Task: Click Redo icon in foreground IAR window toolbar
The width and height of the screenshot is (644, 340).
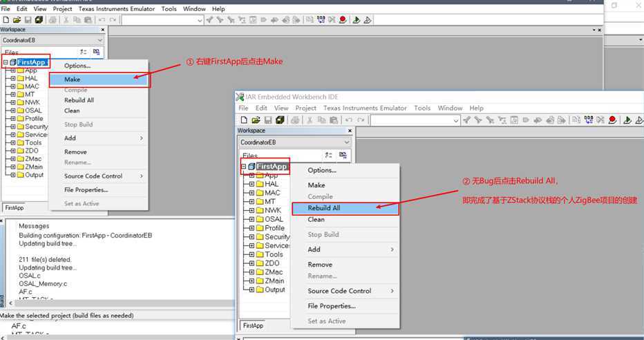Action: (361, 120)
